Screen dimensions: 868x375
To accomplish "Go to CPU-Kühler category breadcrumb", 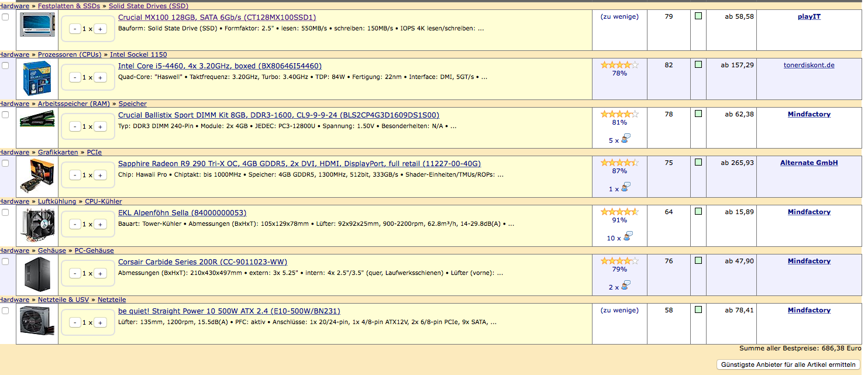I will coord(104,201).
